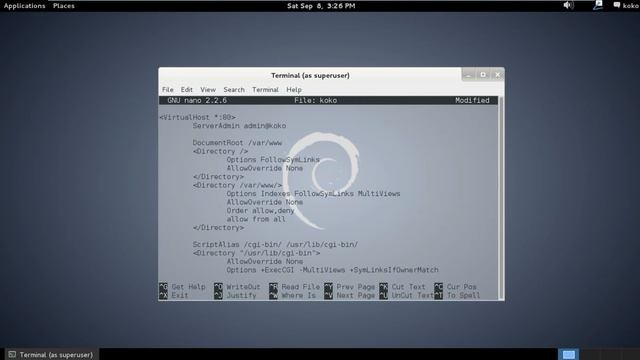Click the volume speaker icon
This screenshot has width=640, height=360.
click(x=568, y=5)
